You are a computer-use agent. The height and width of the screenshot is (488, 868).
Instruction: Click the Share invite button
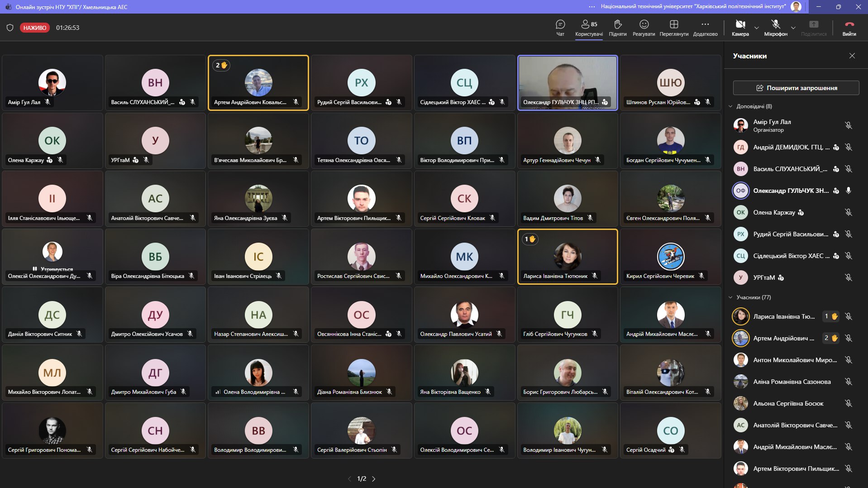click(x=796, y=88)
